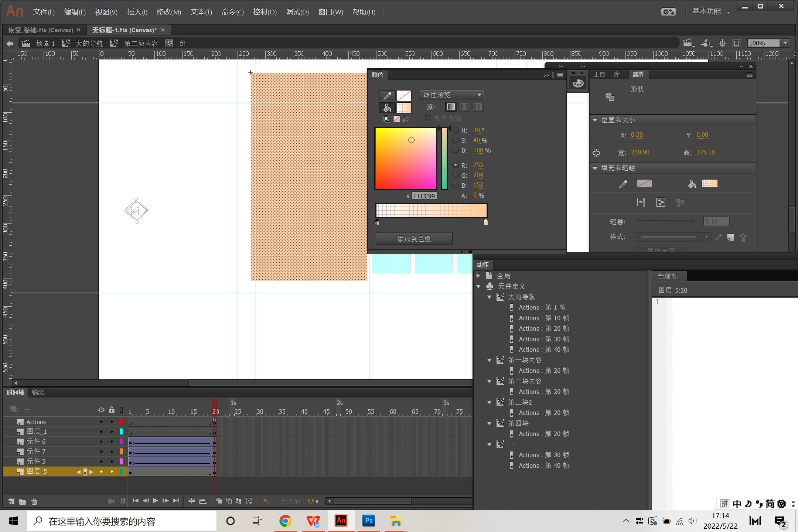
Task: Click the new layer icon below the timeline
Action: point(11,501)
